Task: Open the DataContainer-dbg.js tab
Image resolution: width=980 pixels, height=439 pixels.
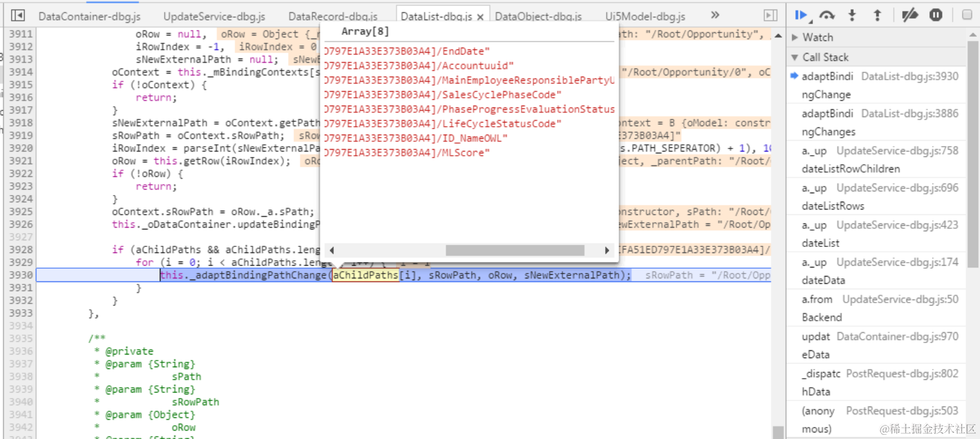Action: (x=90, y=16)
